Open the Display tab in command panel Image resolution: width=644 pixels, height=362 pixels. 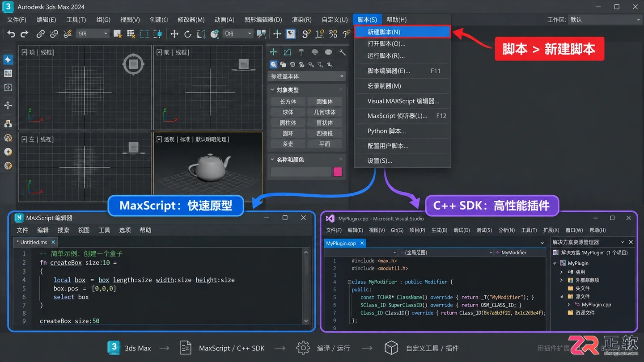pos(329,52)
